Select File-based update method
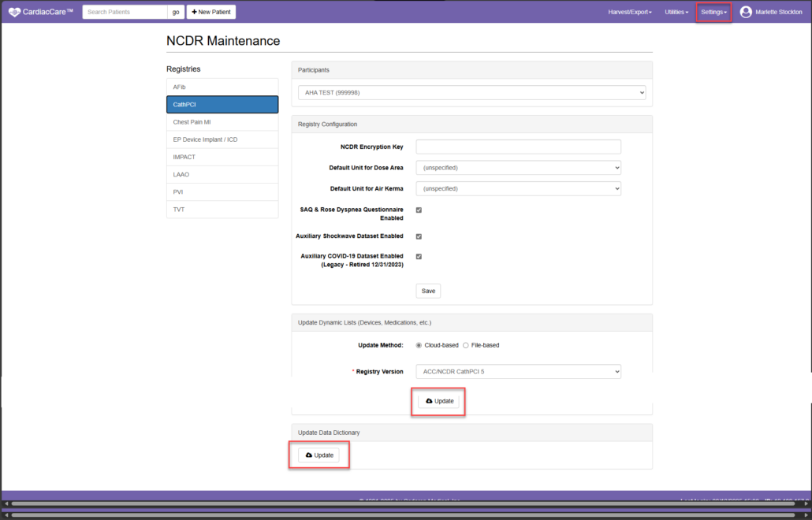This screenshot has height=520, width=812. 466,345
